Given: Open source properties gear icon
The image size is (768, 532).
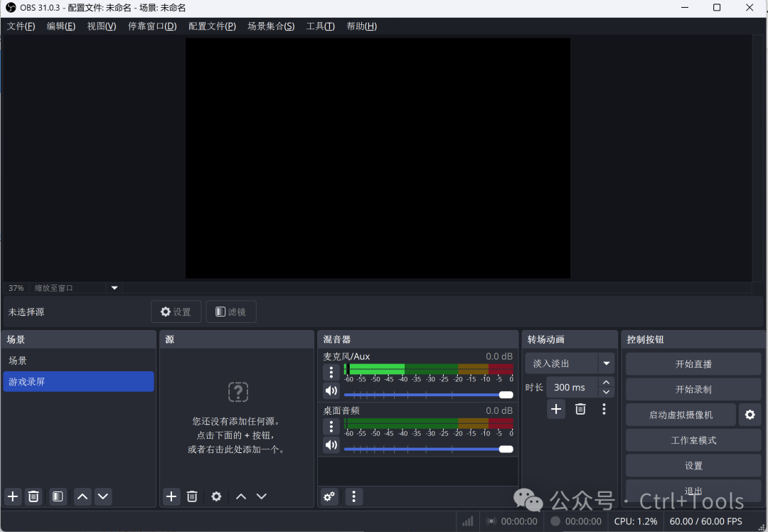Looking at the screenshot, I should tap(216, 496).
